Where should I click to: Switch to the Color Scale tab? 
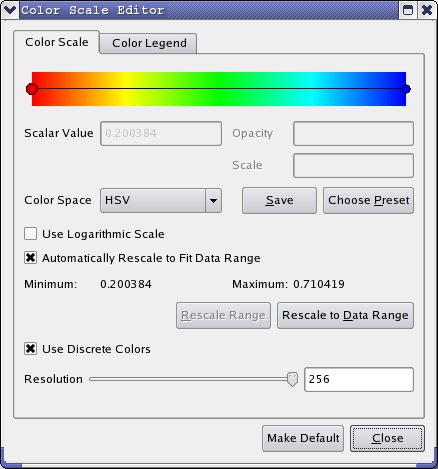coord(57,42)
